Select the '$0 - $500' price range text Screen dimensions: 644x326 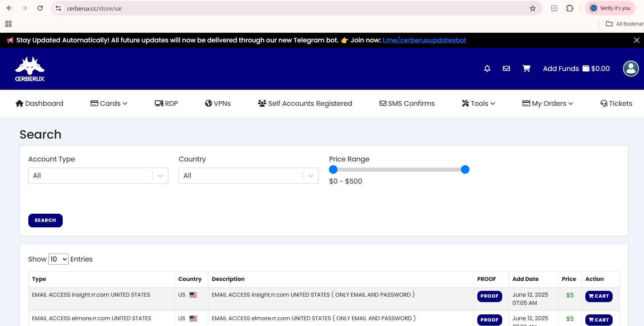click(345, 181)
